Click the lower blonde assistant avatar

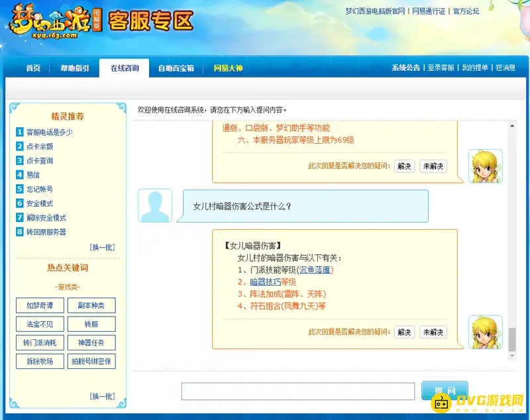[x=486, y=332]
